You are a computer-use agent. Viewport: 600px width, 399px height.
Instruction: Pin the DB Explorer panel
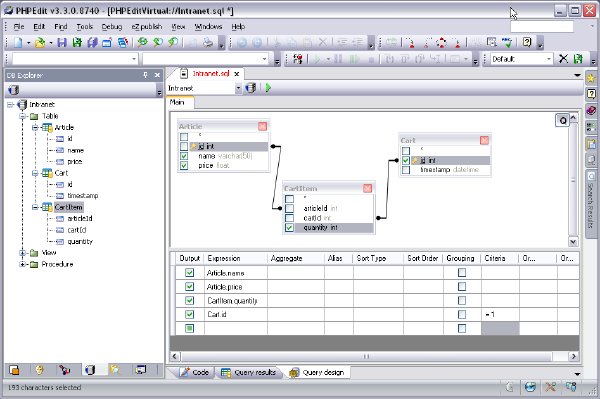[145, 75]
